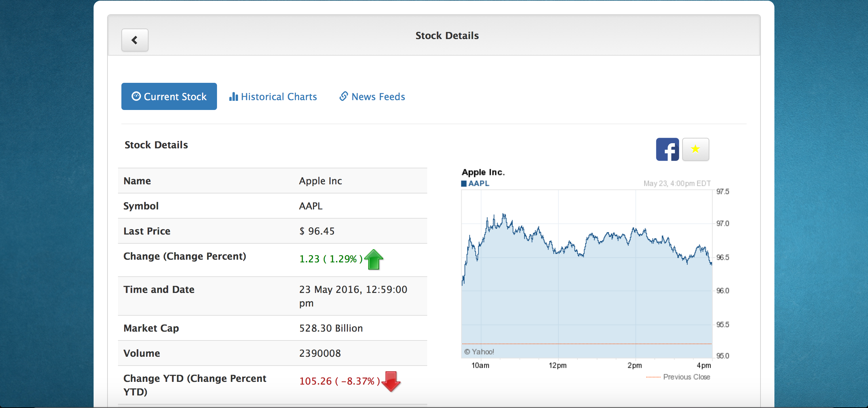Toggle the yellow star favorite button

coord(695,149)
